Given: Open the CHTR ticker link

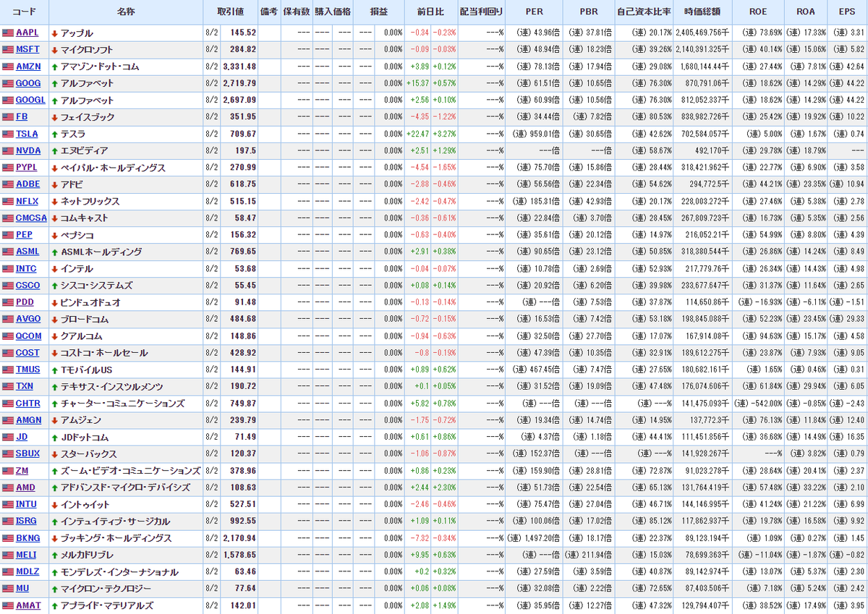Looking at the screenshot, I should 28,404.
